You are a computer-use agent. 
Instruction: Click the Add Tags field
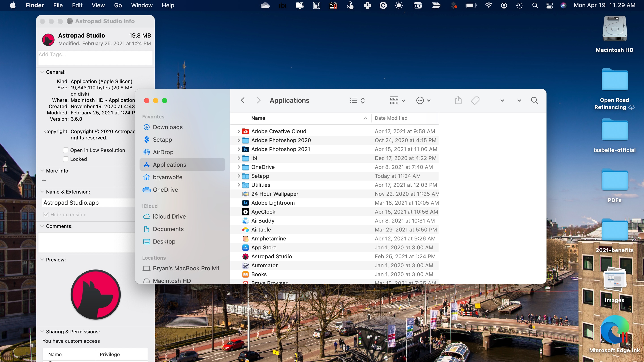click(95, 58)
